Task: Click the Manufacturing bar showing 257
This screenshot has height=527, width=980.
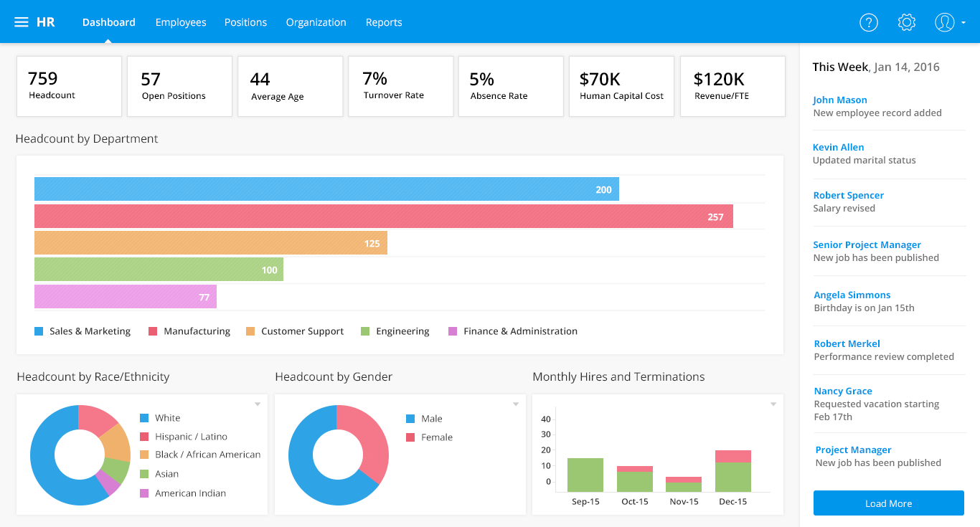Action: 384,217
